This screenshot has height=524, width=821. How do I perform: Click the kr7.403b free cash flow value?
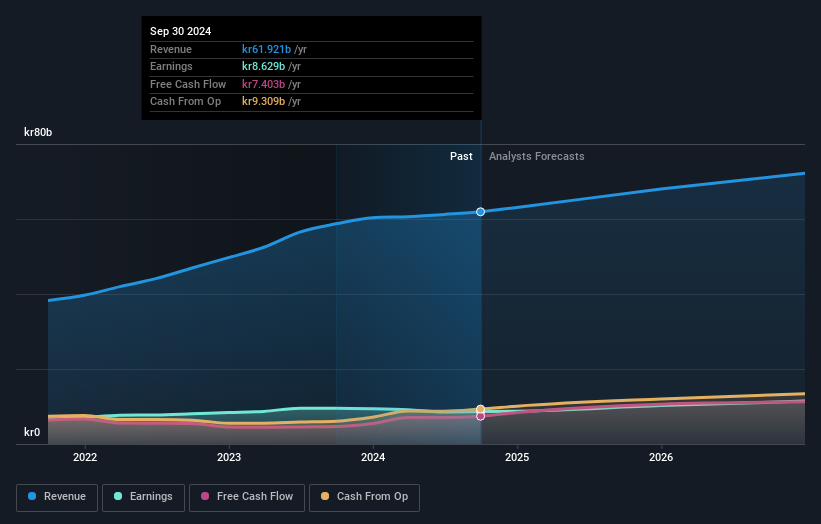(263, 84)
